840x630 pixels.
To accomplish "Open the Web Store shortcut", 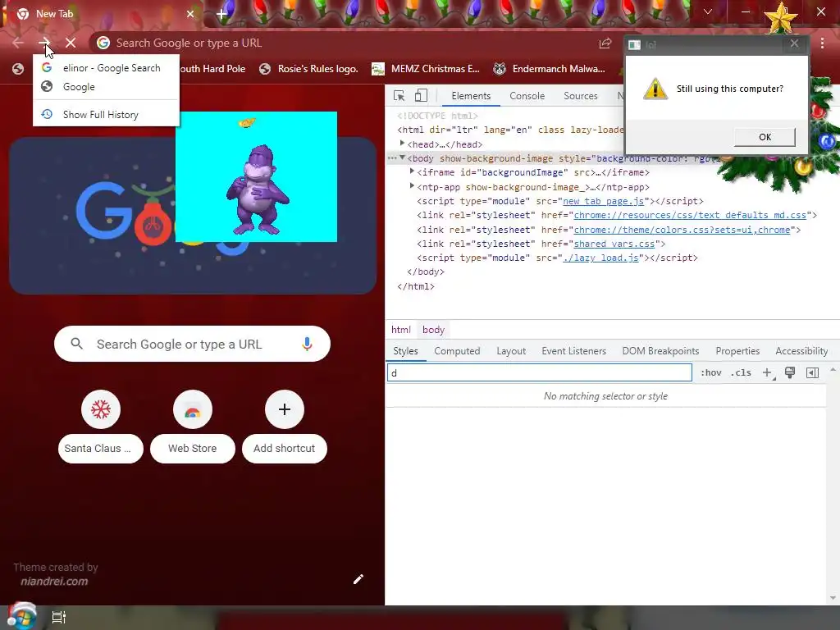I will click(192, 427).
